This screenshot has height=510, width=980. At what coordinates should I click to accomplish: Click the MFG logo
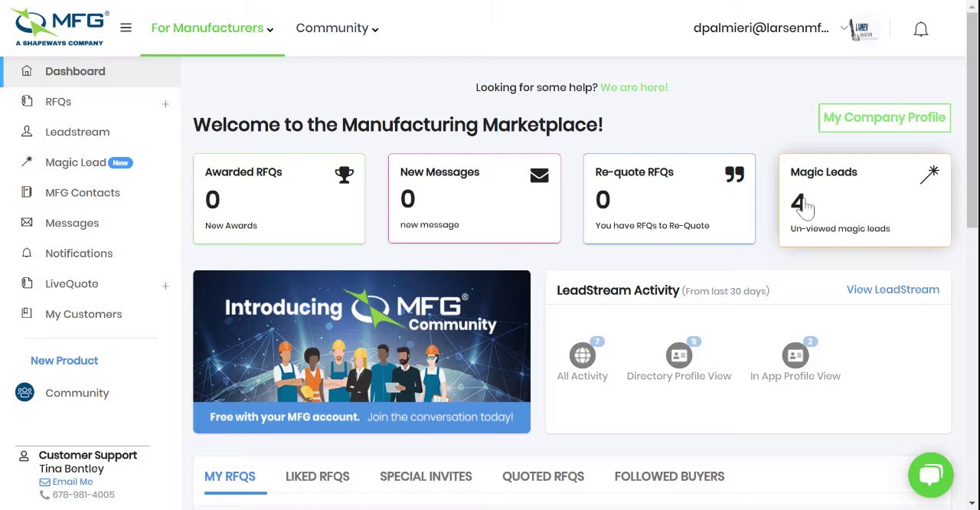pos(61,27)
